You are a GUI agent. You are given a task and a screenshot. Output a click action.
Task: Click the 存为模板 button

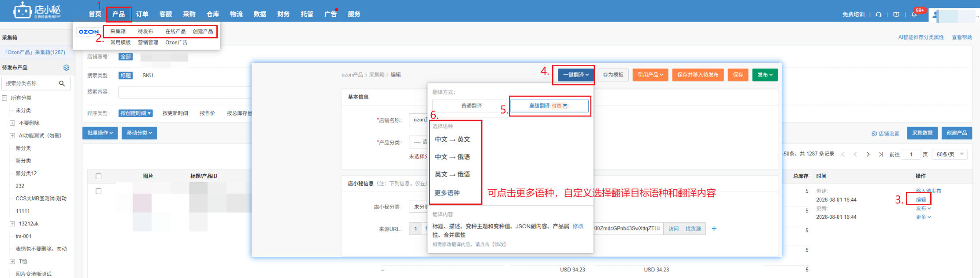pyautogui.click(x=613, y=75)
